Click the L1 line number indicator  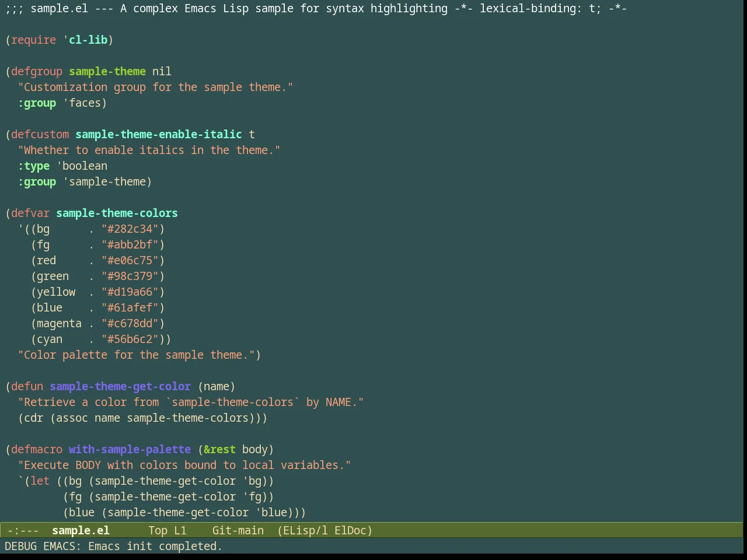click(180, 530)
